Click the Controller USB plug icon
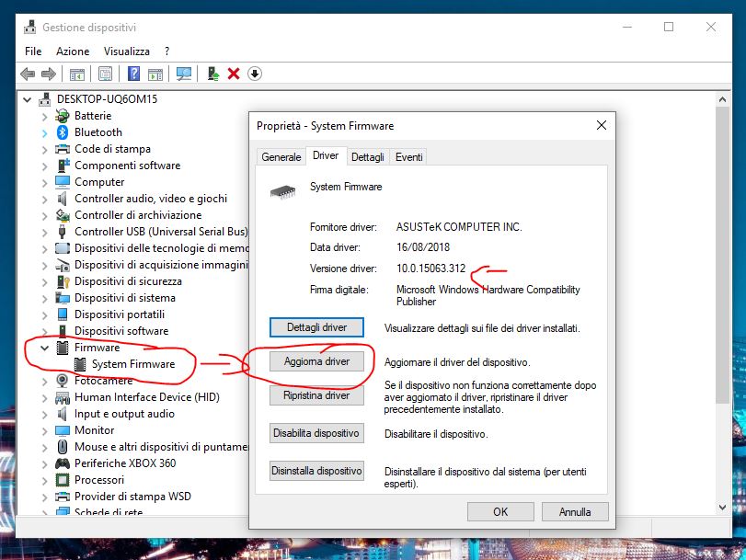 [x=63, y=232]
